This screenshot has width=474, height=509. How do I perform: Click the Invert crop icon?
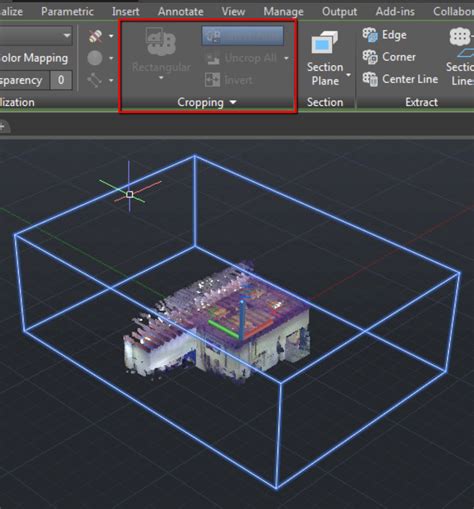tap(212, 80)
